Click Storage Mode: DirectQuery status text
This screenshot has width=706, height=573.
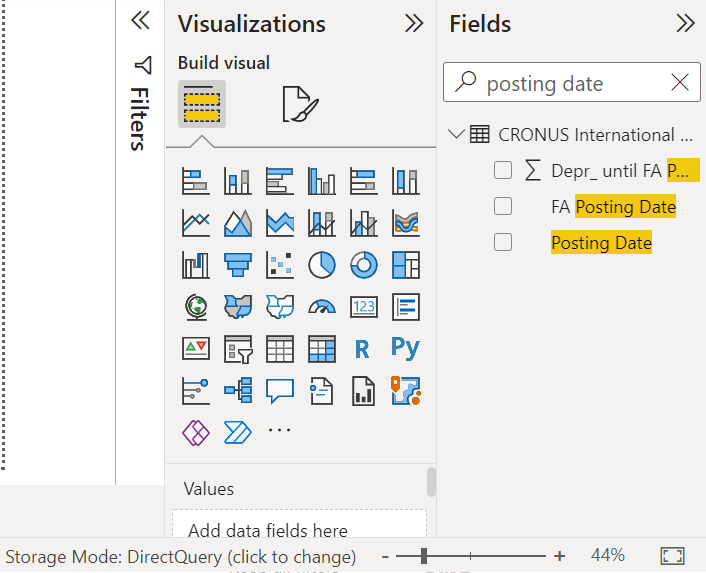[x=180, y=556]
